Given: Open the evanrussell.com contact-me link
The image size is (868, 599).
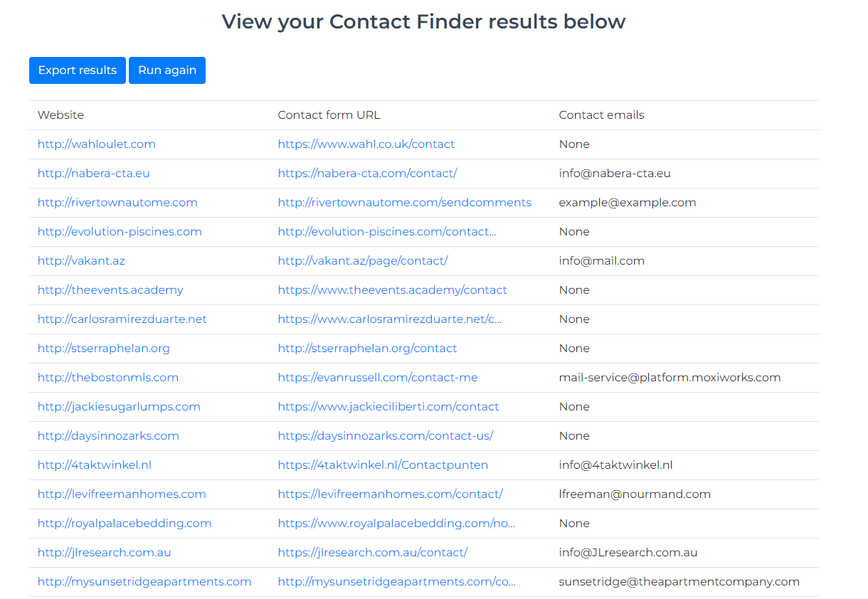Looking at the screenshot, I should pos(378,378).
